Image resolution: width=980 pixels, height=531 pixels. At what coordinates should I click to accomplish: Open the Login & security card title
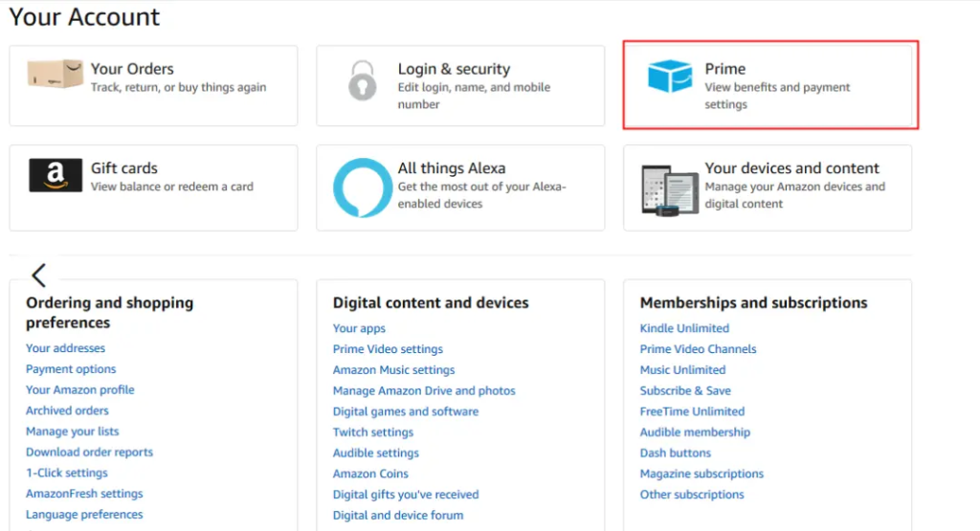[454, 69]
